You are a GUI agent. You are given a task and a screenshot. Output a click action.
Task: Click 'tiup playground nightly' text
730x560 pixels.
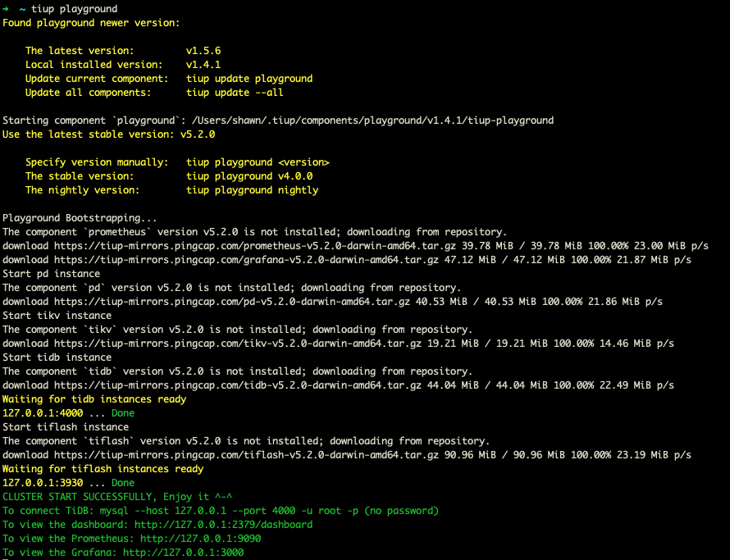tap(253, 190)
